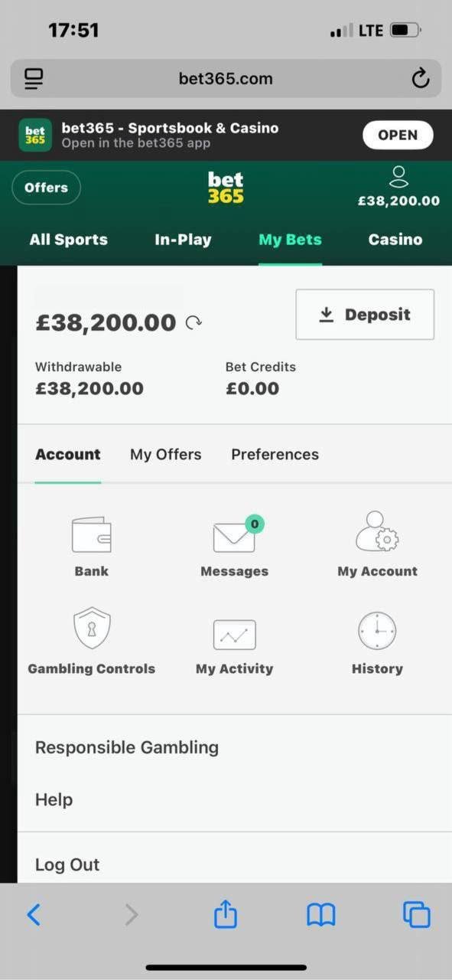Open the History clock icon
This screenshot has width=452, height=980.
[x=377, y=631]
